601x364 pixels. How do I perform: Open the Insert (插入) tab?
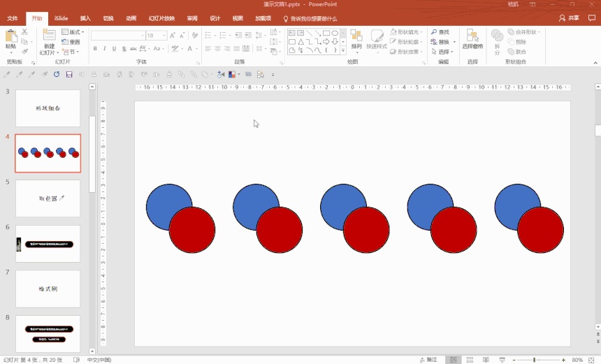tap(85, 19)
